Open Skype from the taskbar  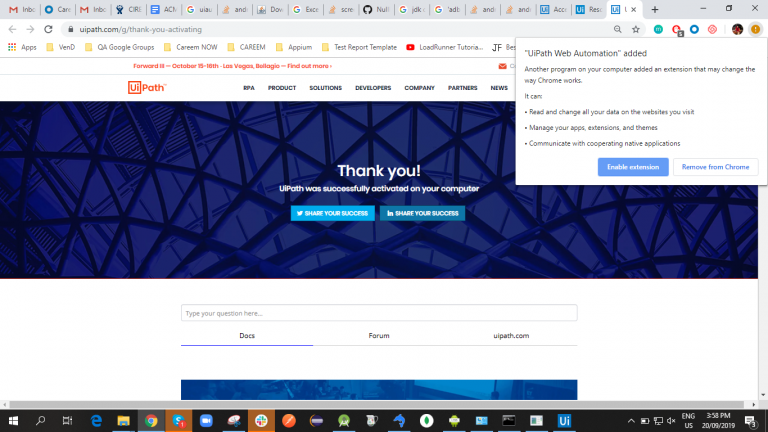(179, 421)
